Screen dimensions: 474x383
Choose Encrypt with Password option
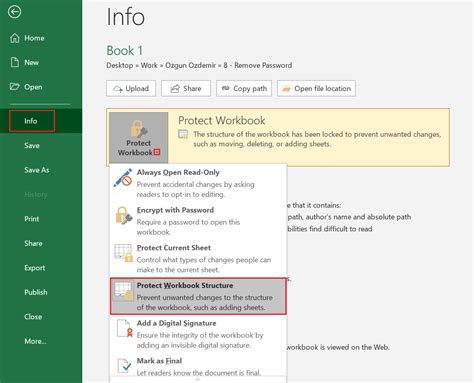coord(198,220)
